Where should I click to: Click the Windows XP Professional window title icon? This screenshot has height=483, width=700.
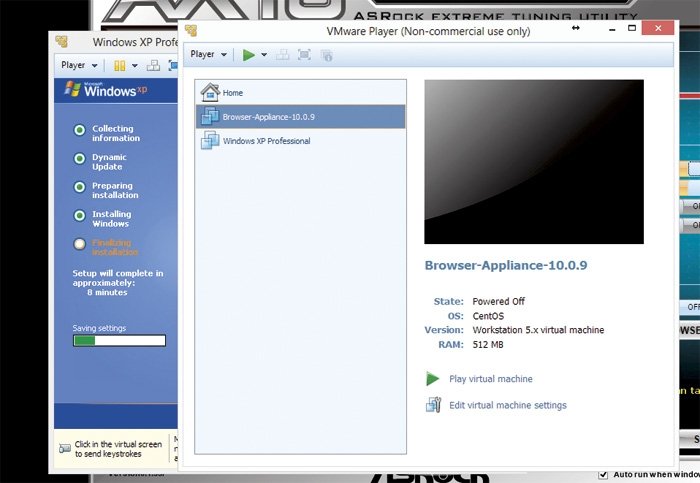(x=62, y=42)
